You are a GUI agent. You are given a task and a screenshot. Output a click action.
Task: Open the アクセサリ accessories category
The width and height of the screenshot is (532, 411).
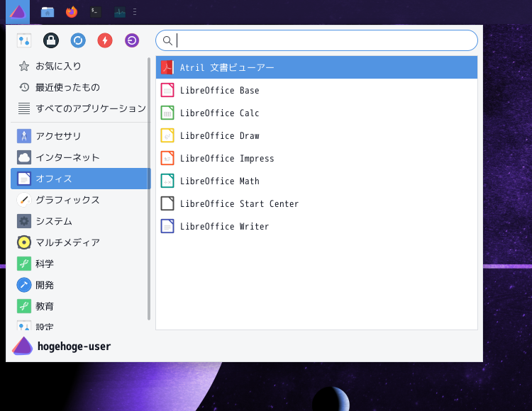(80, 136)
